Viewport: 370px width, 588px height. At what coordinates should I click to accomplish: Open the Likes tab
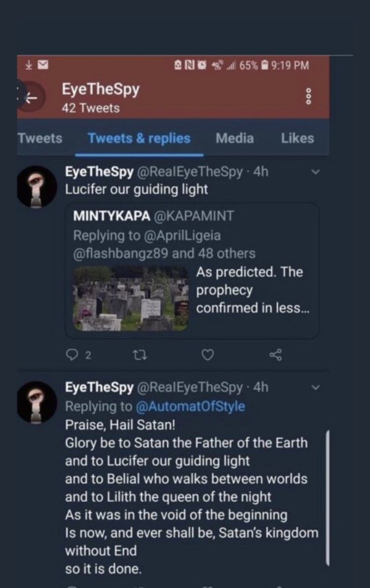(x=297, y=138)
